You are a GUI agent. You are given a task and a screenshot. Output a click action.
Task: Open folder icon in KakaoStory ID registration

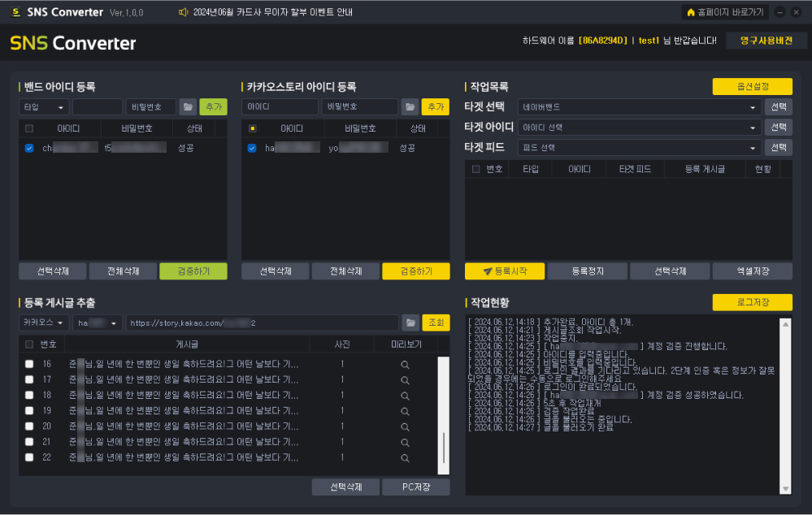(x=410, y=106)
